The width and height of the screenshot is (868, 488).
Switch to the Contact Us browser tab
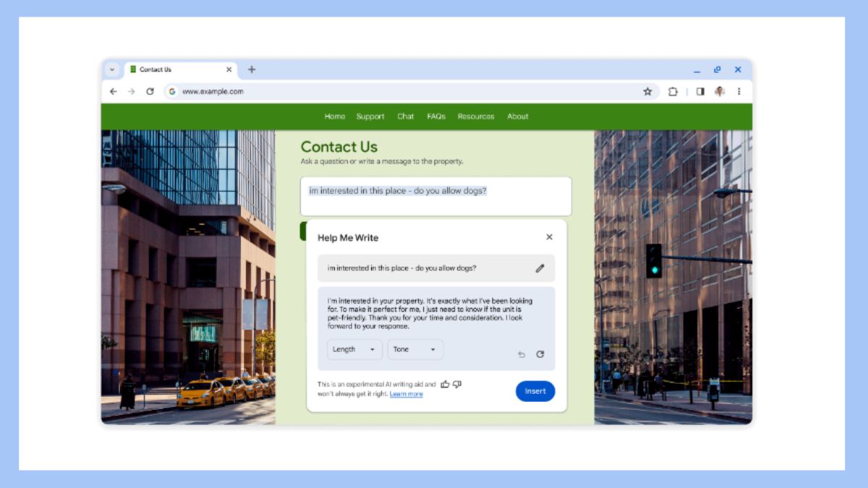(x=174, y=70)
